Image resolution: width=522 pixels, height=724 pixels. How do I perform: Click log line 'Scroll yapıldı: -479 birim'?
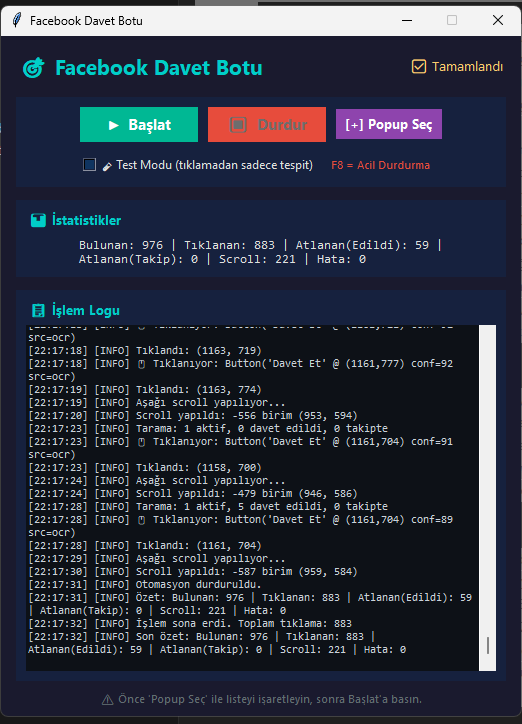point(193,494)
